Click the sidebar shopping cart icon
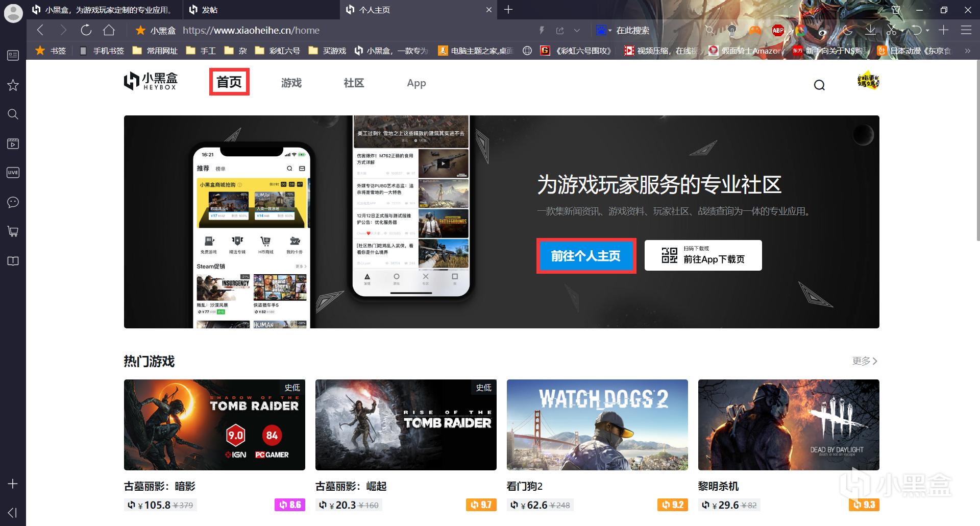The height and width of the screenshot is (526, 980). pos(13,231)
